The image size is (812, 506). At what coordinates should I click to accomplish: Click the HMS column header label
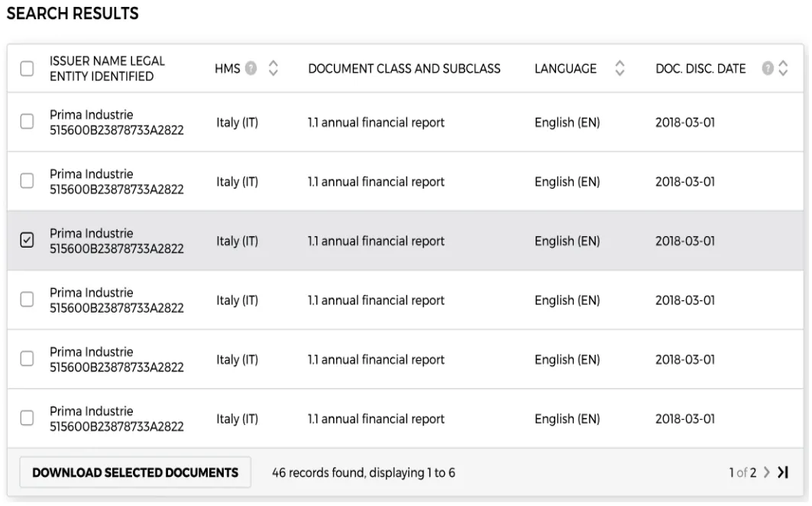coord(228,69)
